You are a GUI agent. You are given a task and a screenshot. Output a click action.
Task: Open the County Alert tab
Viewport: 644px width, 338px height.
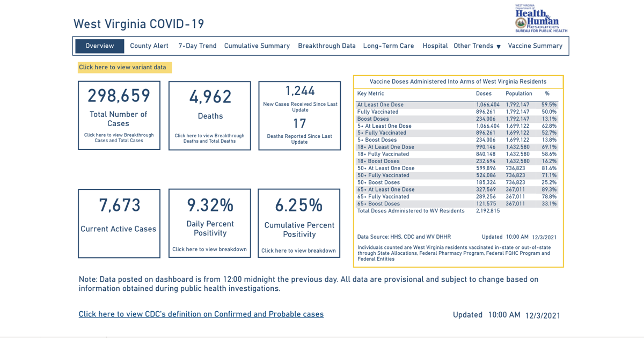[x=149, y=46]
